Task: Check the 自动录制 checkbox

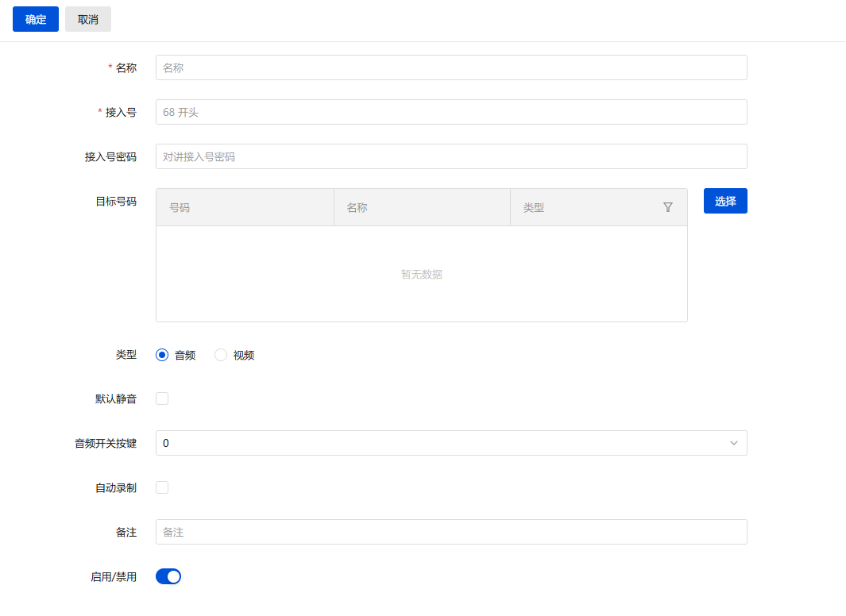Action: [162, 487]
